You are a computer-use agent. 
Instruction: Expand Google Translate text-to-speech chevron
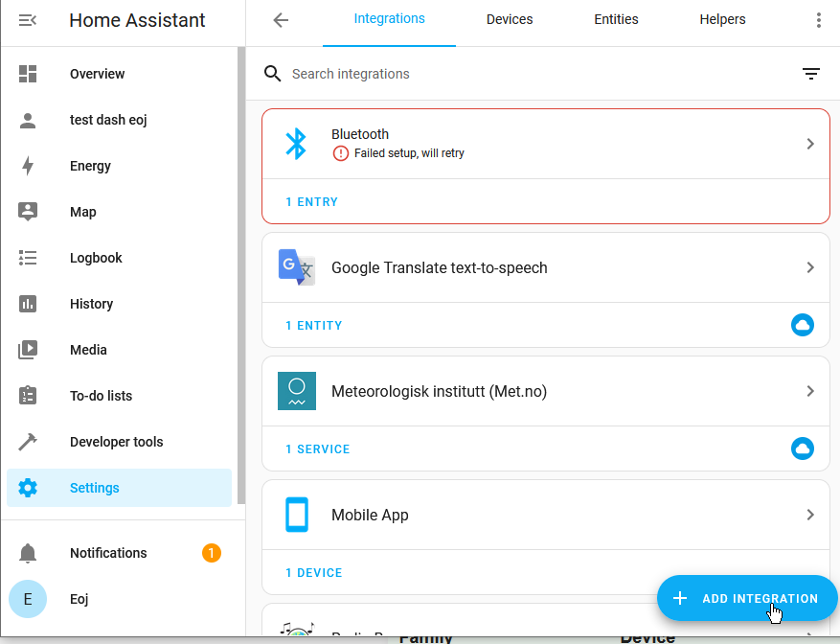[810, 267]
